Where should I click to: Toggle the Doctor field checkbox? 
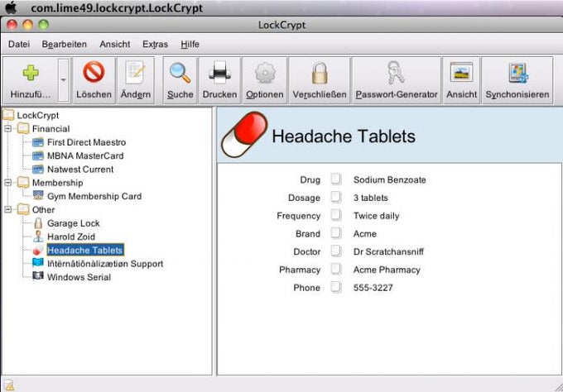pos(336,251)
